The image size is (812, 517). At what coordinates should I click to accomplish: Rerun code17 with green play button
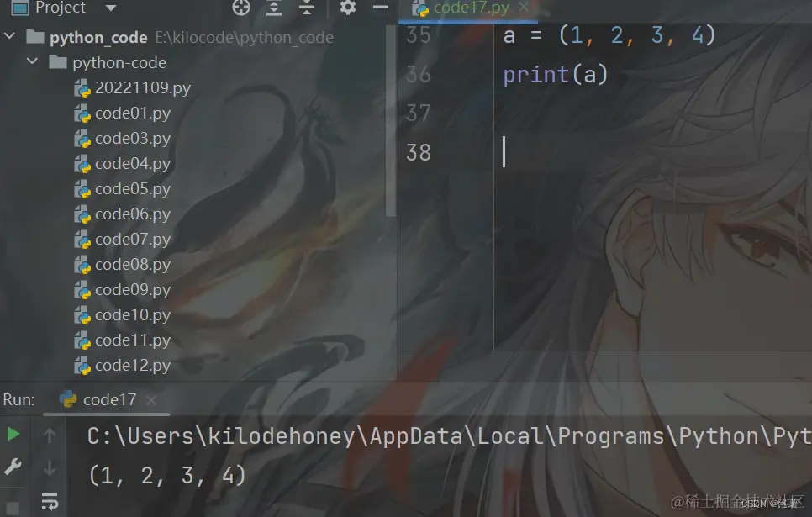(x=13, y=434)
